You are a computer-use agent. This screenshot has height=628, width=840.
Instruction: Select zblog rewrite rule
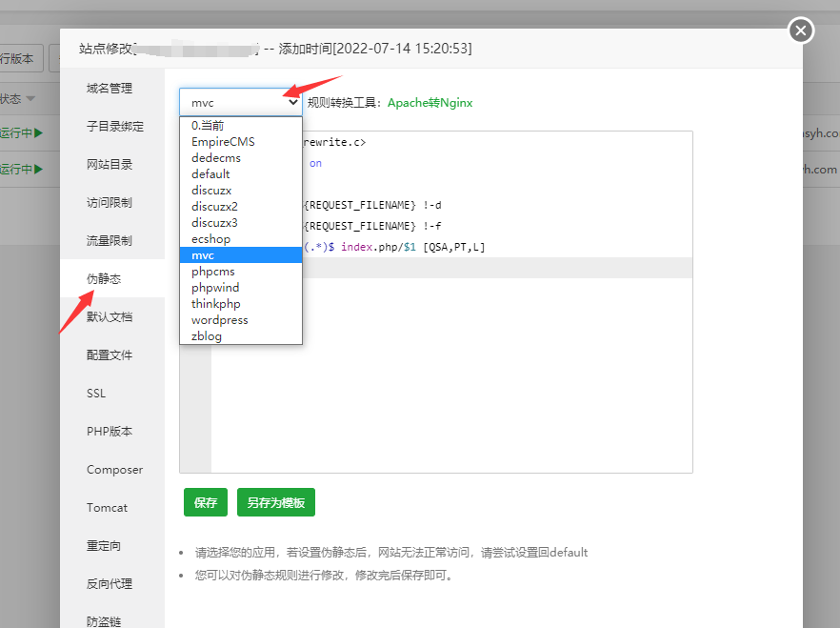click(207, 336)
